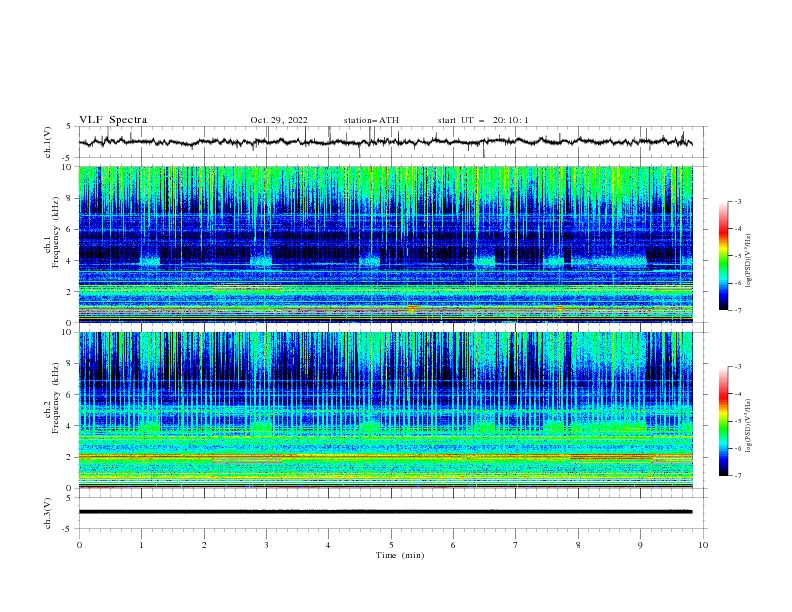Click inside the ch.2 frequency spectrogram
Screen dimensions: 792x612
(x=386, y=410)
